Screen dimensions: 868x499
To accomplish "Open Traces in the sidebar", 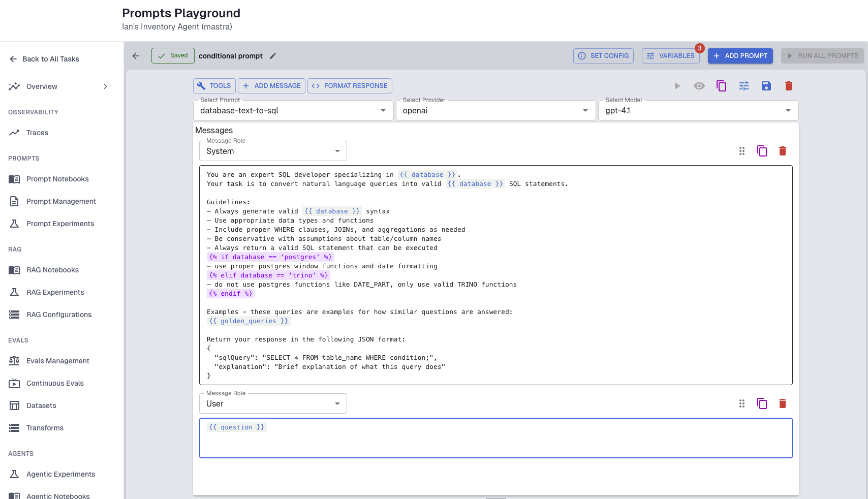I will (37, 133).
